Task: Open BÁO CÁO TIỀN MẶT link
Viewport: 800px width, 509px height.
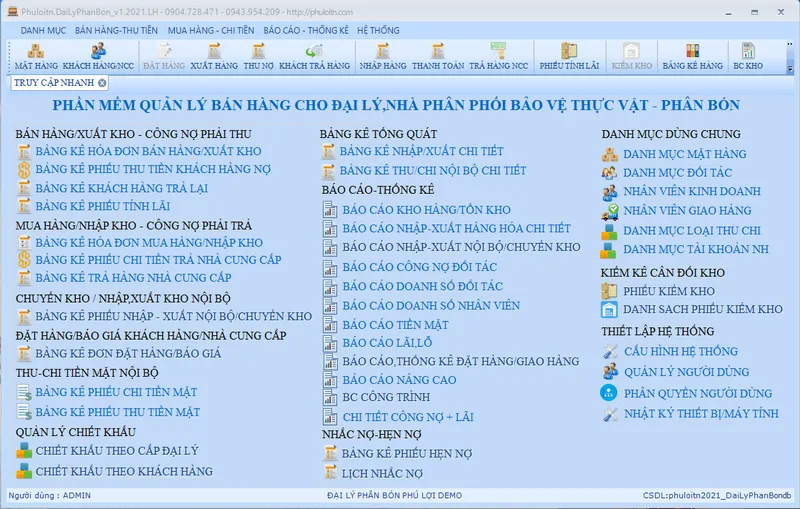Action: [395, 325]
